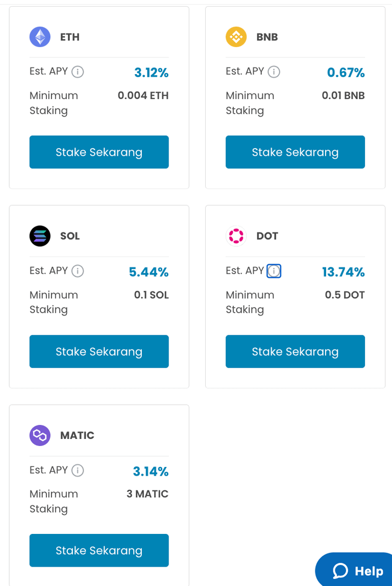Click the MATIC Polygon logo icon
Image resolution: width=392 pixels, height=586 pixels.
pos(40,435)
